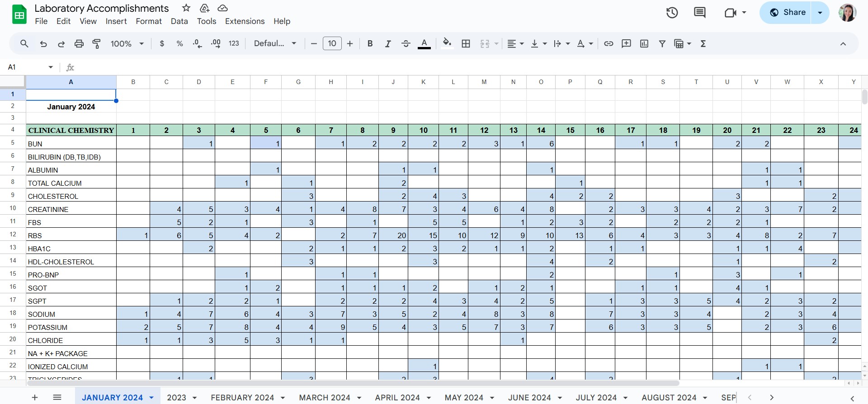The height and width of the screenshot is (404, 868).
Task: Format as percent
Action: point(180,44)
